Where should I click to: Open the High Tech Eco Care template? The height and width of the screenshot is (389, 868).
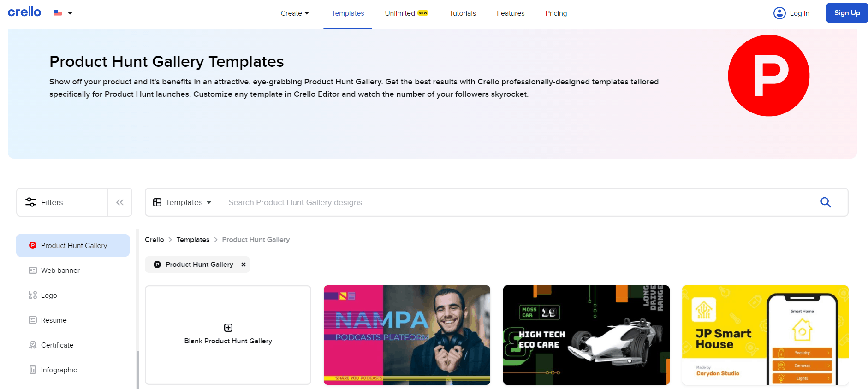(x=586, y=335)
